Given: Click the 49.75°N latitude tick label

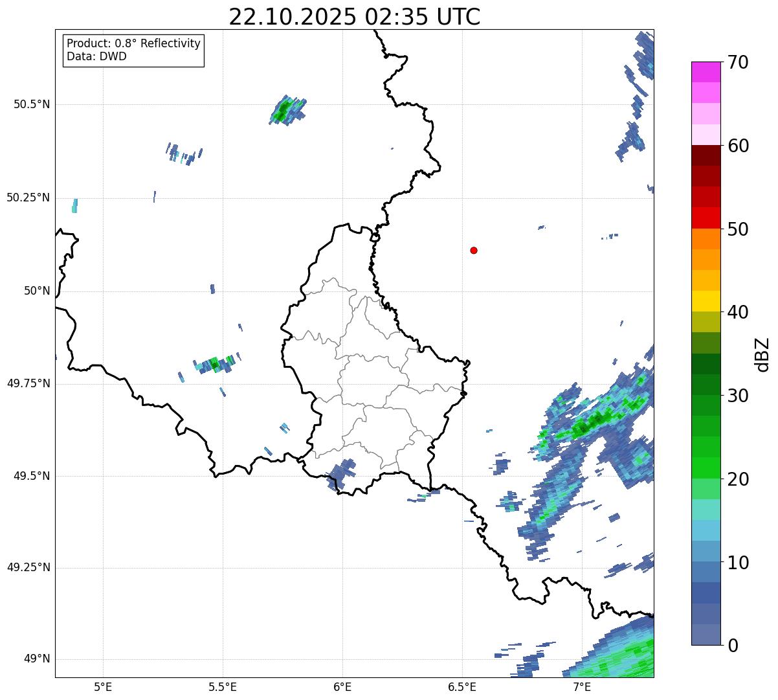Looking at the screenshot, I should (x=28, y=383).
